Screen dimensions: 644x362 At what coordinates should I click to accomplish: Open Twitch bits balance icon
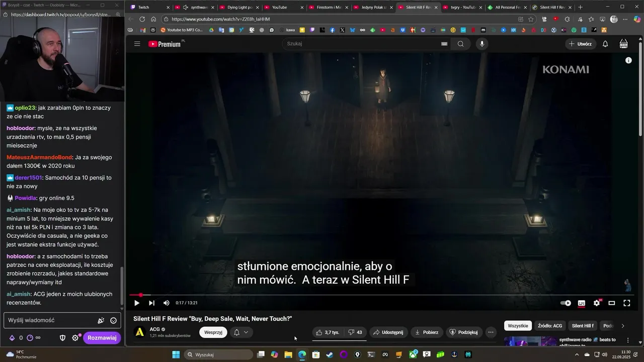[12, 338]
